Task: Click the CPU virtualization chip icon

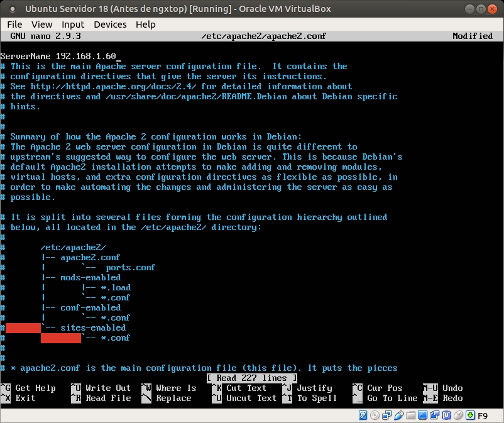Action: point(446,415)
